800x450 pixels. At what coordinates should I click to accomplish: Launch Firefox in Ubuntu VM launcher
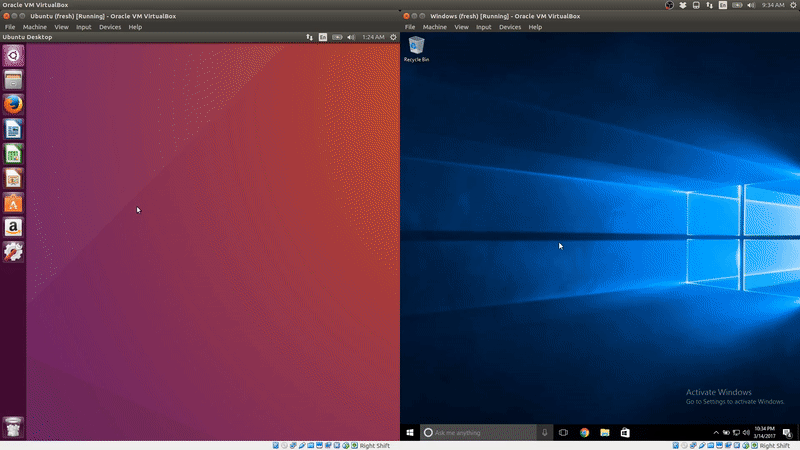[x=13, y=104]
